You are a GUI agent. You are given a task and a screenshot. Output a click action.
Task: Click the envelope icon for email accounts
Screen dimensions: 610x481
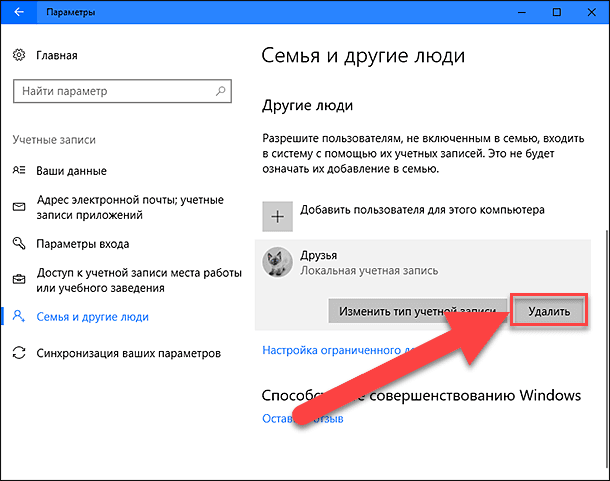click(19, 207)
